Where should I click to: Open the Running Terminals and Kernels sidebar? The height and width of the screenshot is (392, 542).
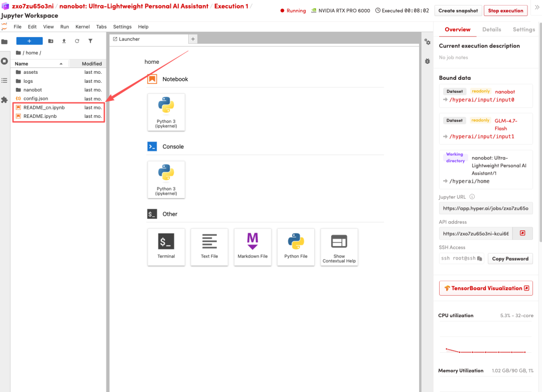[x=5, y=61]
